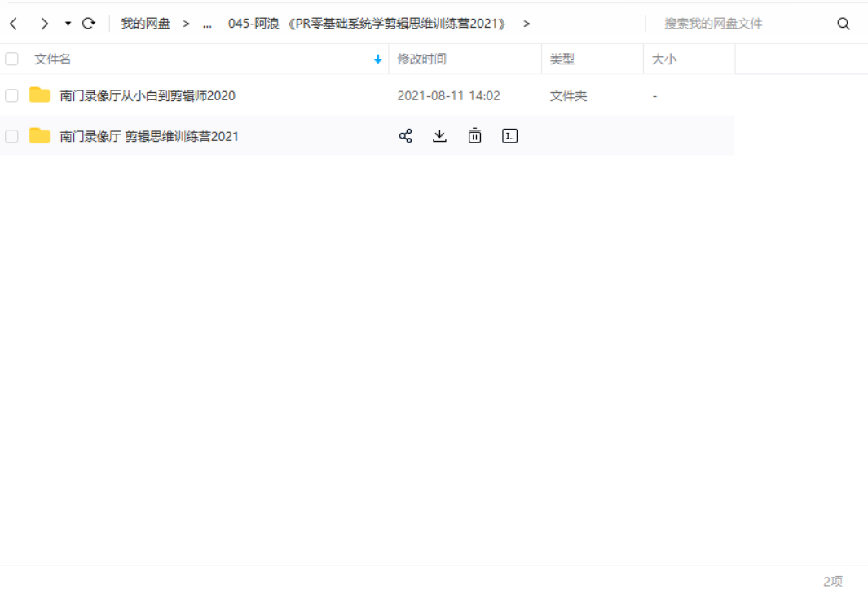Refresh the current folder listing

pyautogui.click(x=89, y=24)
